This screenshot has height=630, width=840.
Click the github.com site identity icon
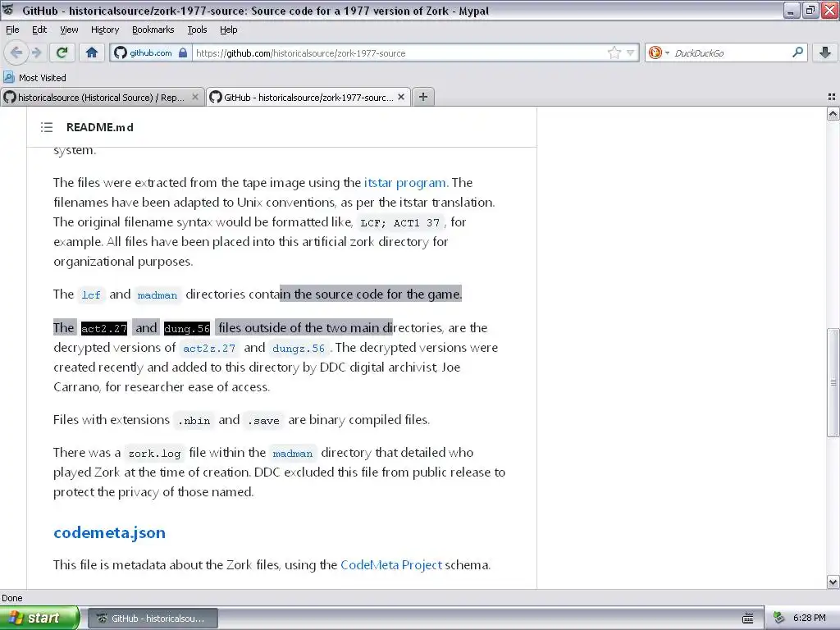click(x=121, y=52)
